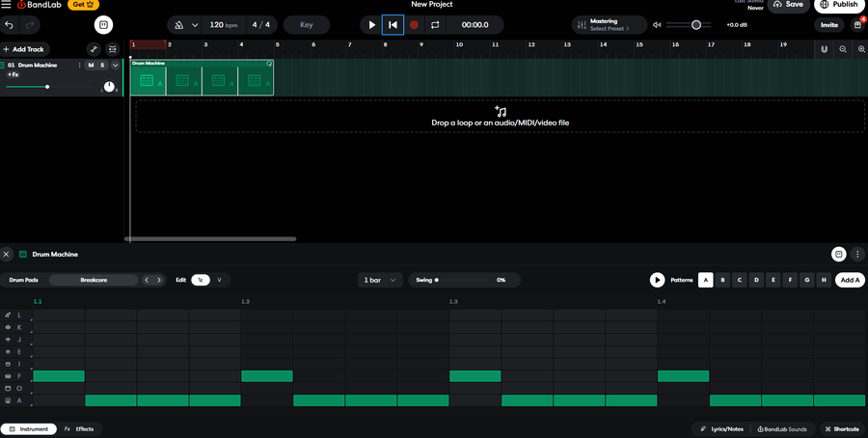Adjust the Swing slider
868x438 pixels.
tap(464, 280)
